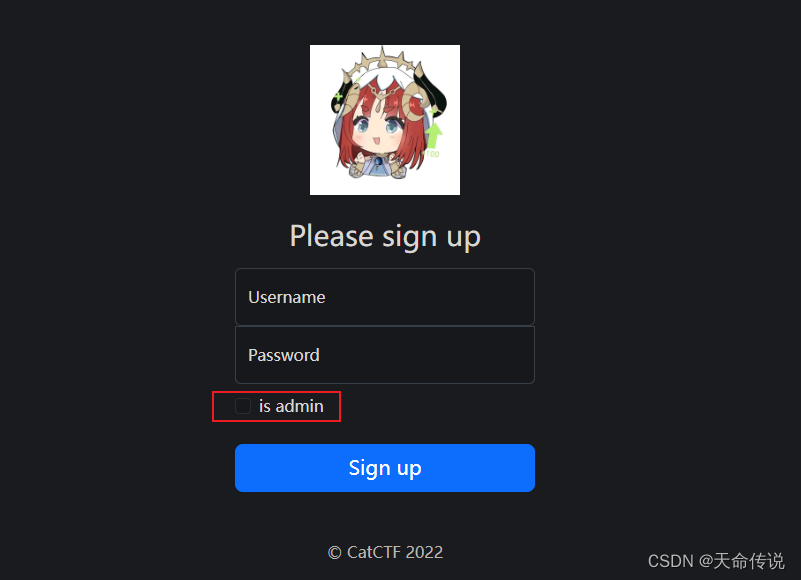
Task: Focus the Password input field
Action: (x=385, y=355)
